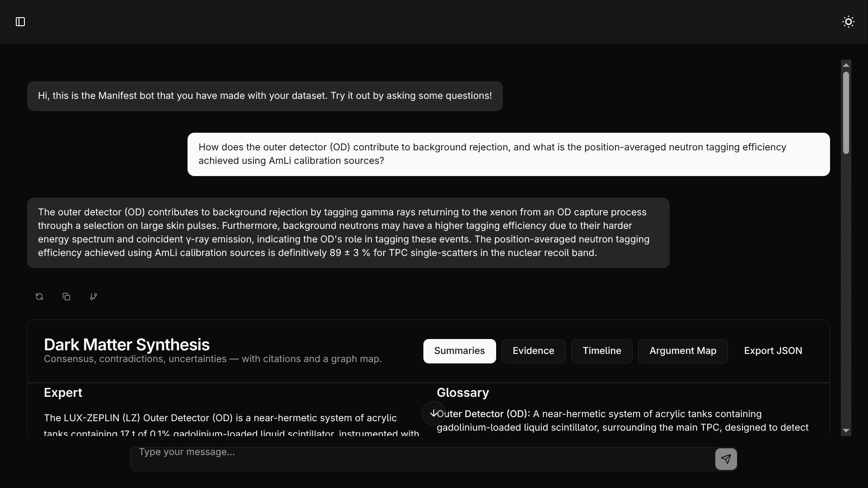Viewport: 868px width, 488px height.
Task: Switch to the Evidence tab
Action: pos(534,351)
